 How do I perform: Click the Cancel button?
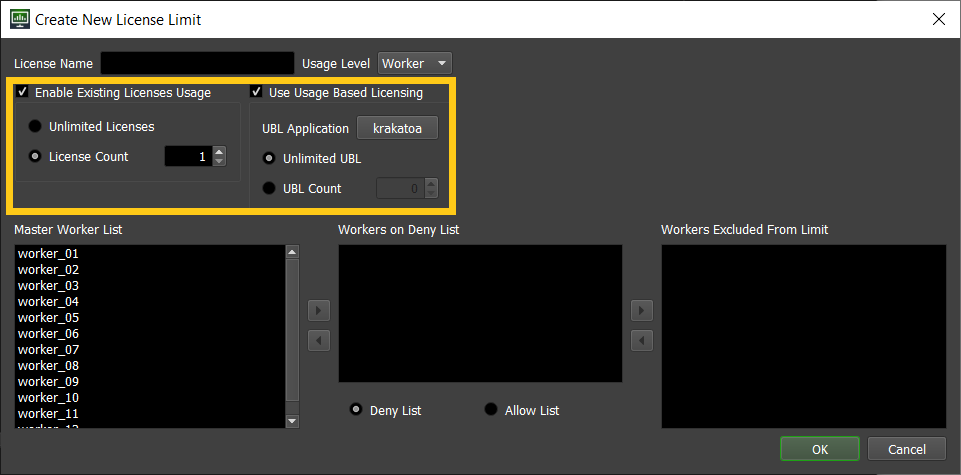point(906,449)
